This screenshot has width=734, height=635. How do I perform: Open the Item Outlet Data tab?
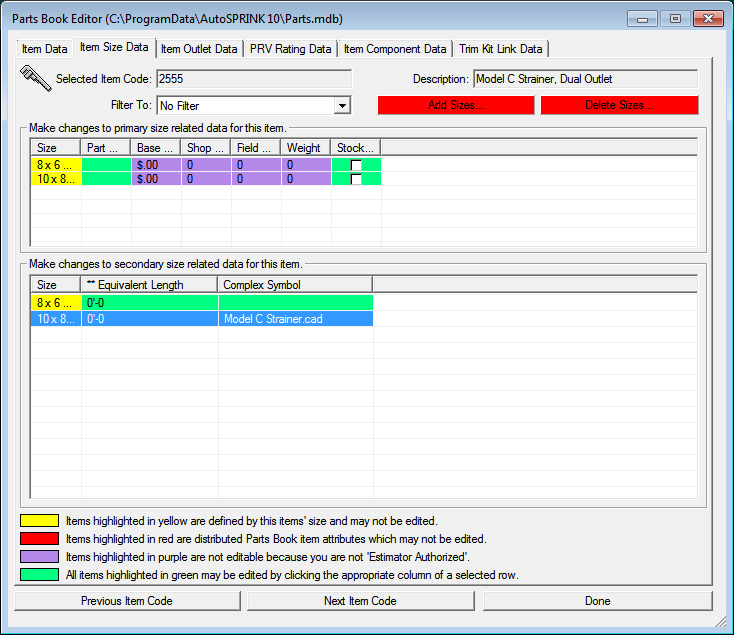pos(199,49)
